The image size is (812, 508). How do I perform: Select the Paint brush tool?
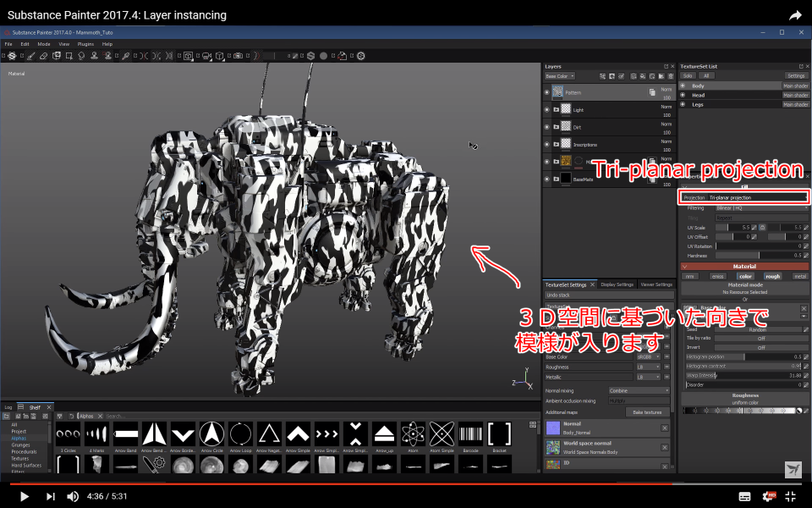[x=31, y=56]
